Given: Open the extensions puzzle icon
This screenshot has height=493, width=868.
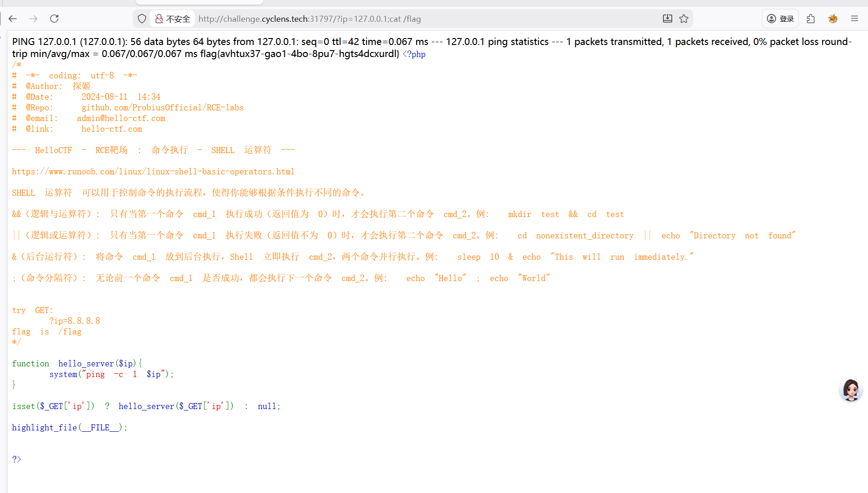Looking at the screenshot, I should pyautogui.click(x=810, y=19).
